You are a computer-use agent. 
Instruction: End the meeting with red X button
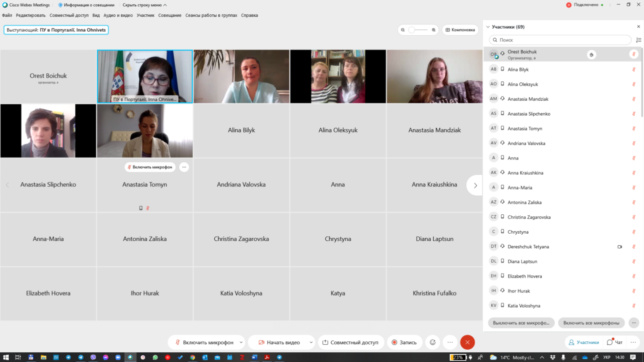tap(467, 342)
